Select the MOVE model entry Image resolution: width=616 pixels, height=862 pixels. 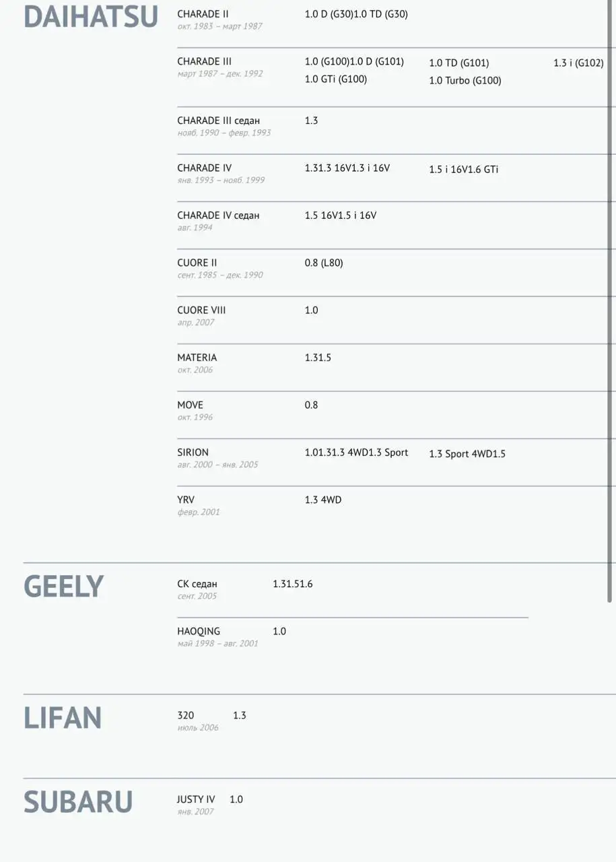tap(190, 405)
